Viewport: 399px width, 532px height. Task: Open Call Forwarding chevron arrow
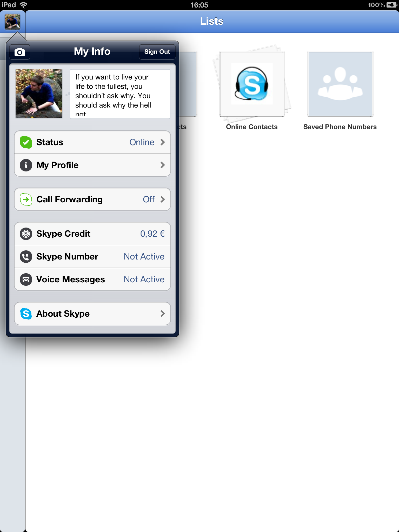pos(163,199)
